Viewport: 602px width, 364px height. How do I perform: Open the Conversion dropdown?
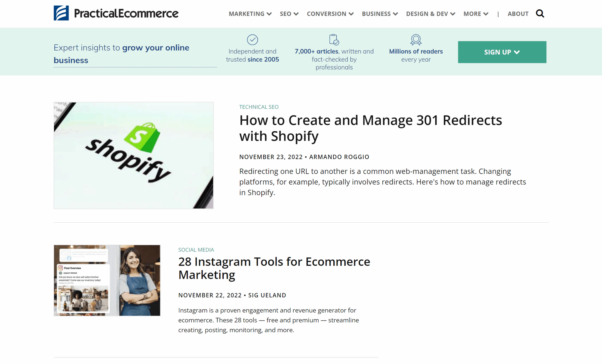click(330, 14)
